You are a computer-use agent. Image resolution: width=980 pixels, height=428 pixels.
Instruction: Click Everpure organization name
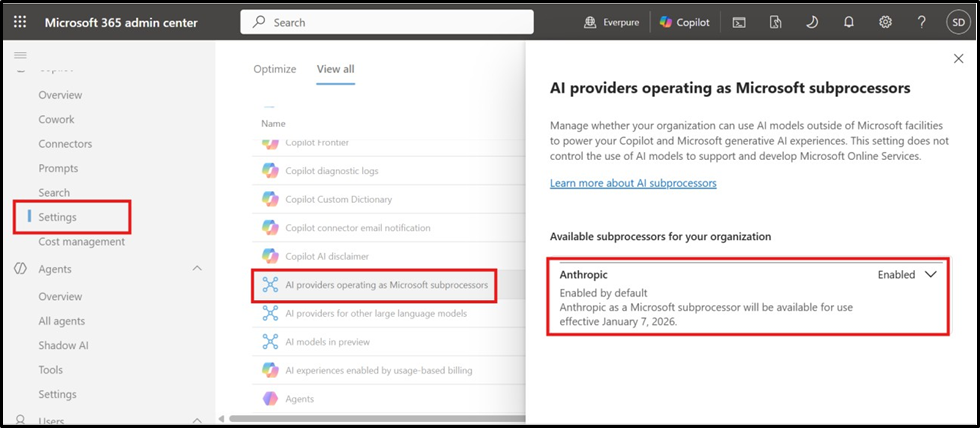(x=621, y=23)
